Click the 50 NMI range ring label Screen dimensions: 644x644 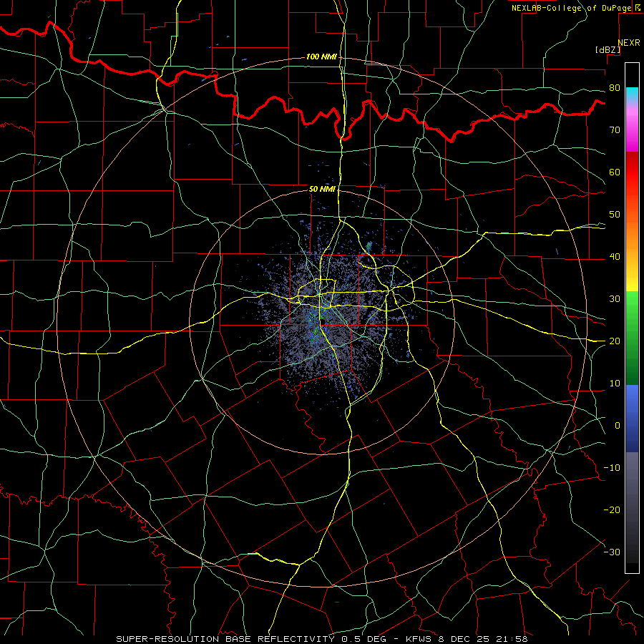pyautogui.click(x=322, y=190)
